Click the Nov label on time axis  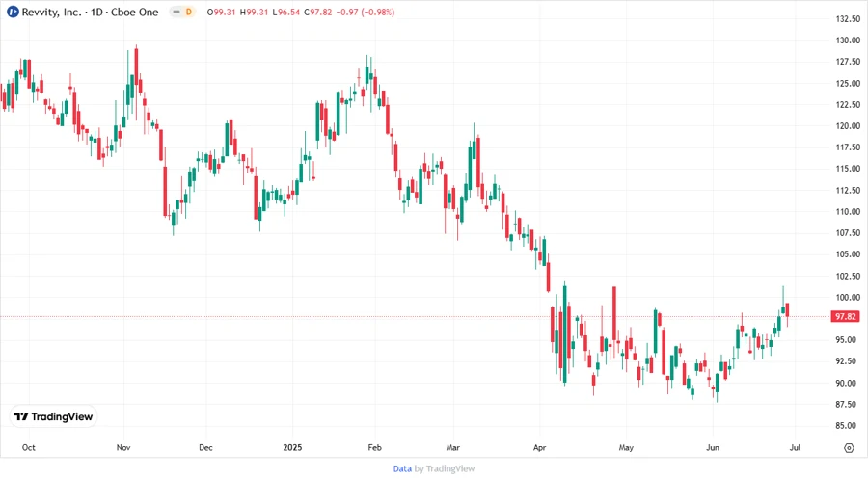pos(123,447)
